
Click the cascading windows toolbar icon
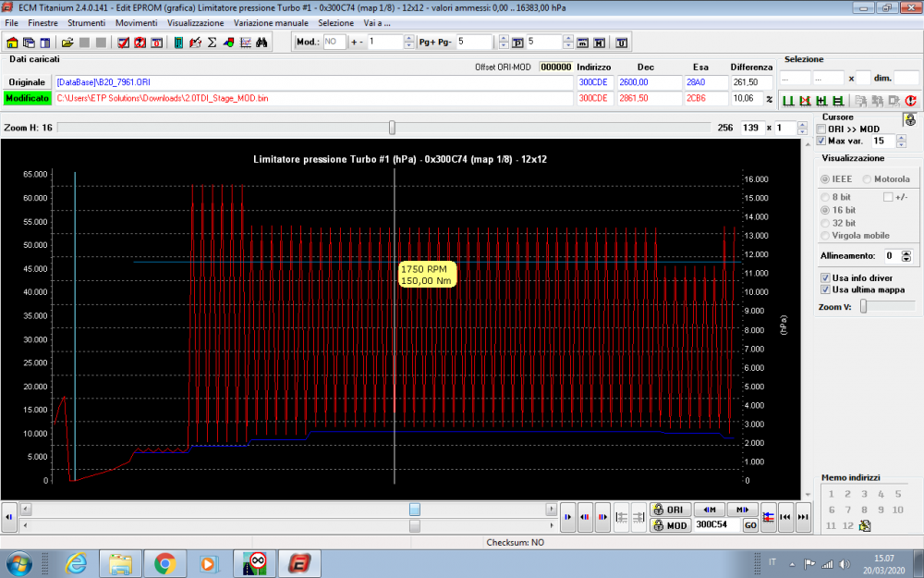tap(29, 43)
